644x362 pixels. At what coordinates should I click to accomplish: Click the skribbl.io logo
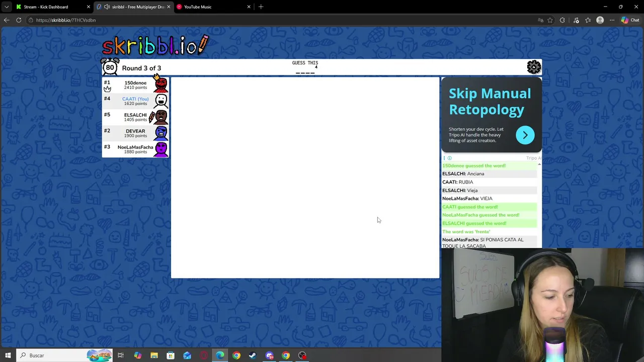point(155,45)
